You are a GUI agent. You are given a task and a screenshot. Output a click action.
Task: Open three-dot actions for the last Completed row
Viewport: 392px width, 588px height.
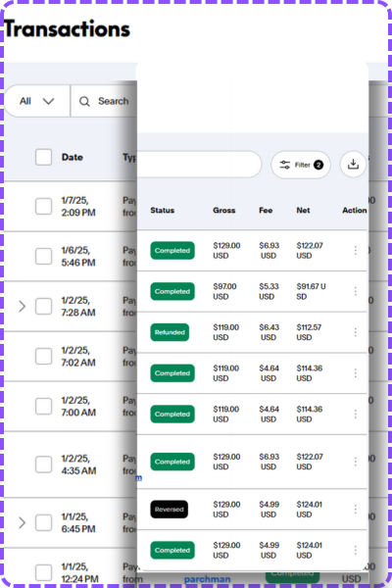[355, 550]
